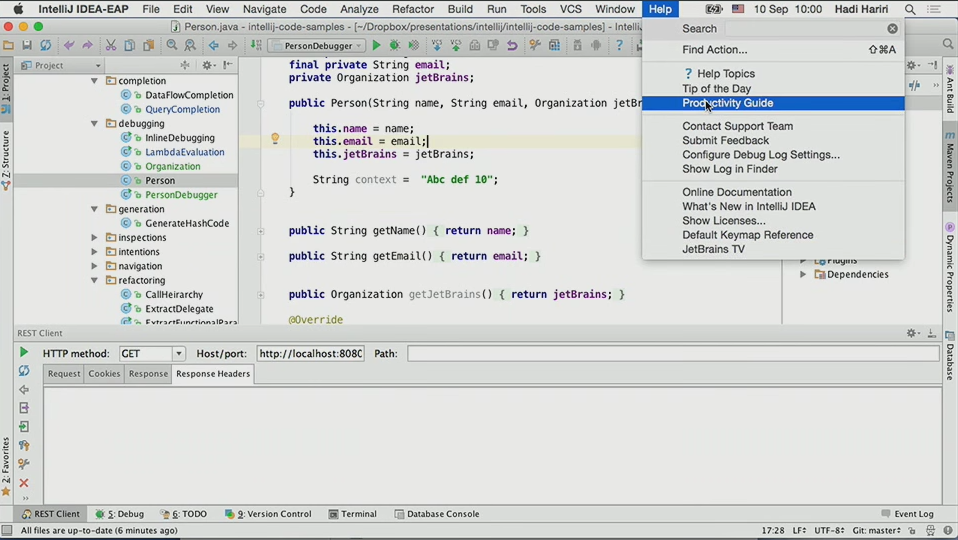
Task: Open Project Structure toolbar icon
Action: 554,45
